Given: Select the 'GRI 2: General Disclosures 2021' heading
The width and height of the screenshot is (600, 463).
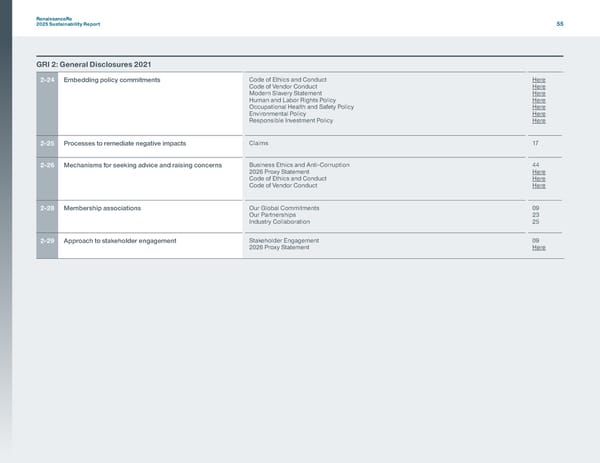Looking at the screenshot, I should pyautogui.click(x=94, y=65).
